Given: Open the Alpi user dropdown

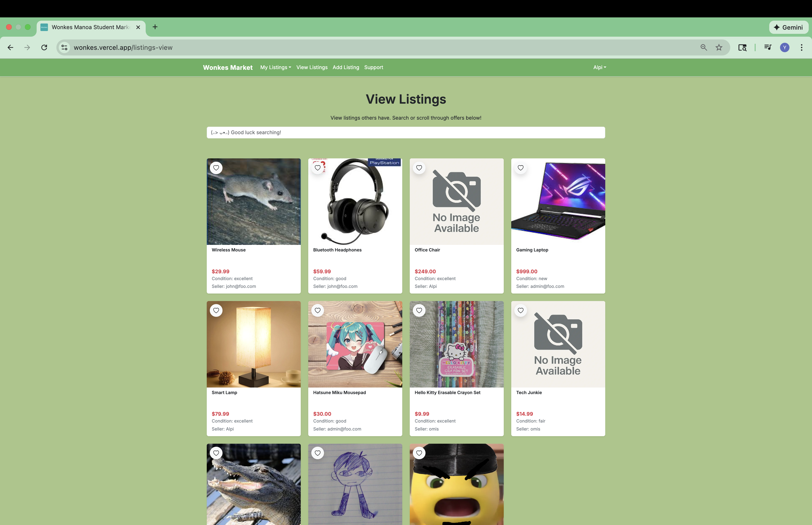Looking at the screenshot, I should click(599, 67).
